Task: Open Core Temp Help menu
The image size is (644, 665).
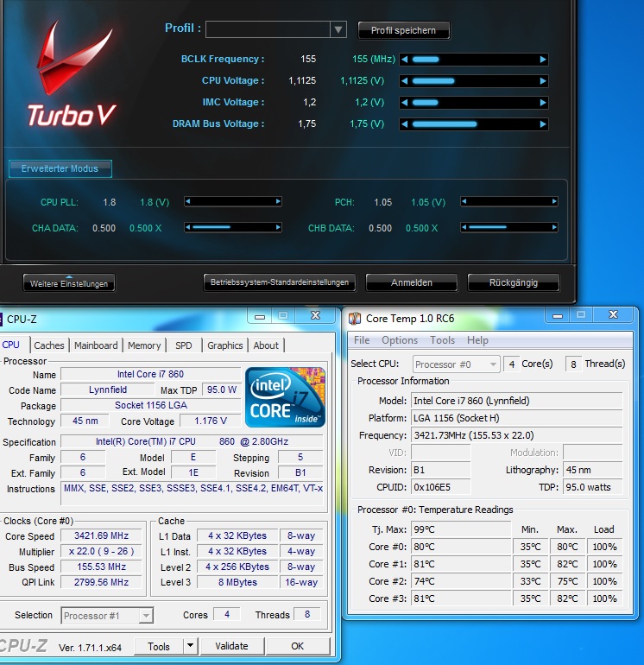Action: click(477, 340)
